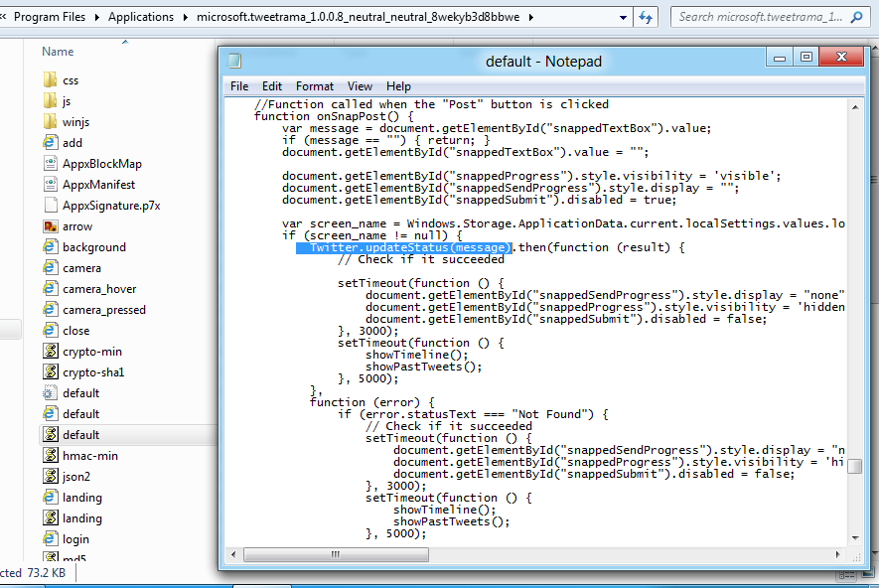Open Notepad Format menu
Image resolution: width=879 pixels, height=588 pixels.
315,86
